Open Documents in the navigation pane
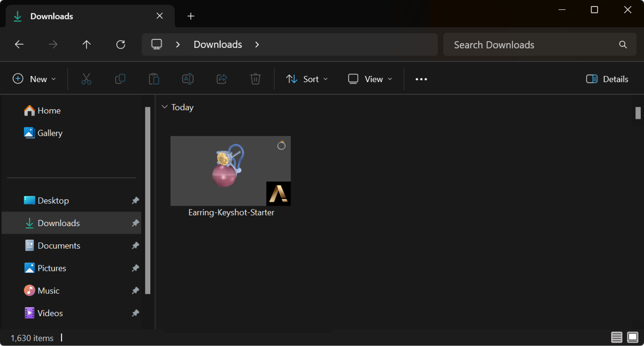The width and height of the screenshot is (644, 346). click(71, 246)
